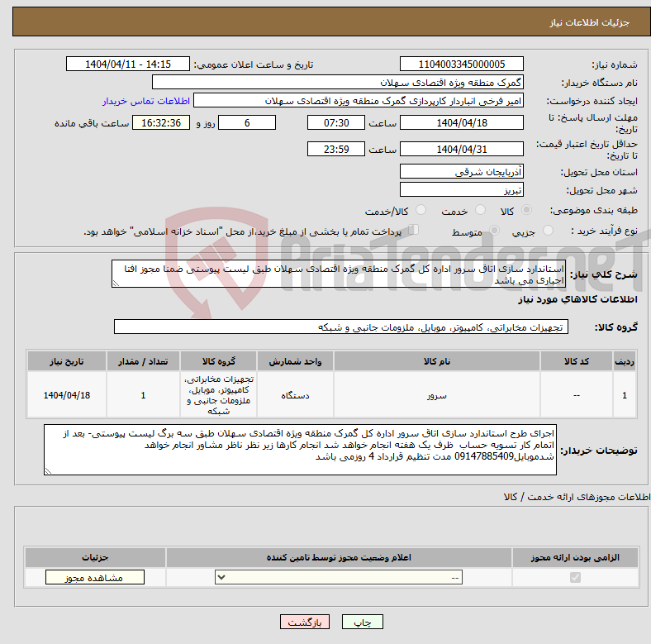Click the remaining days field showing 6
Image resolution: width=651 pixels, height=644 pixels.
(247, 122)
